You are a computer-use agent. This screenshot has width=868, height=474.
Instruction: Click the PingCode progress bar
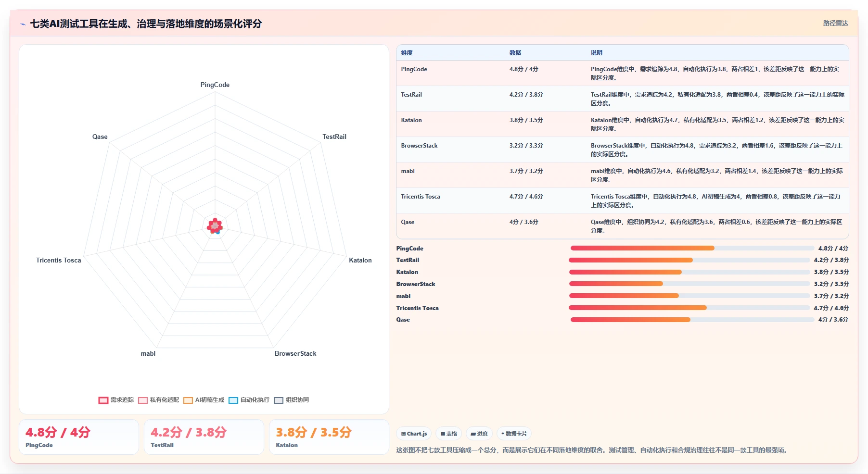point(692,248)
